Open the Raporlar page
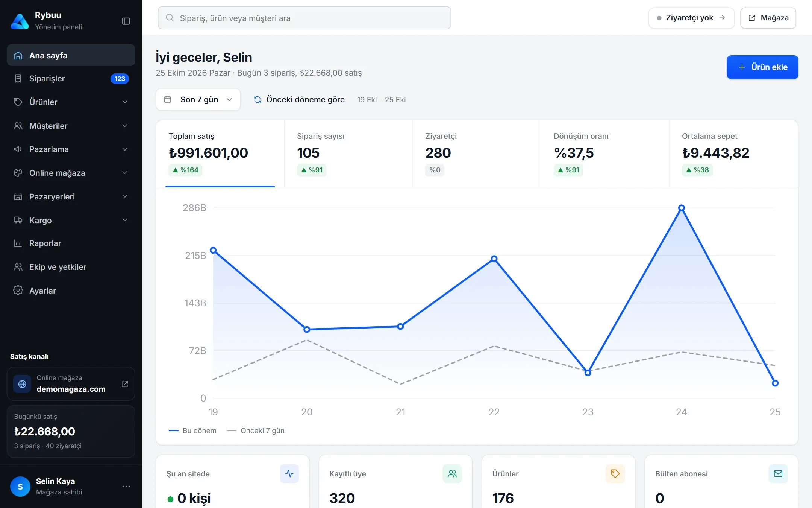The height and width of the screenshot is (508, 812). [71, 243]
